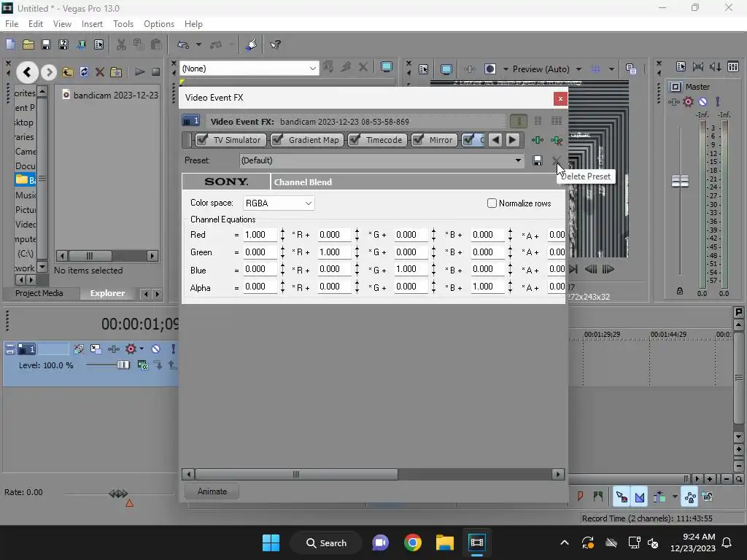Open the Insert menu

tap(92, 24)
